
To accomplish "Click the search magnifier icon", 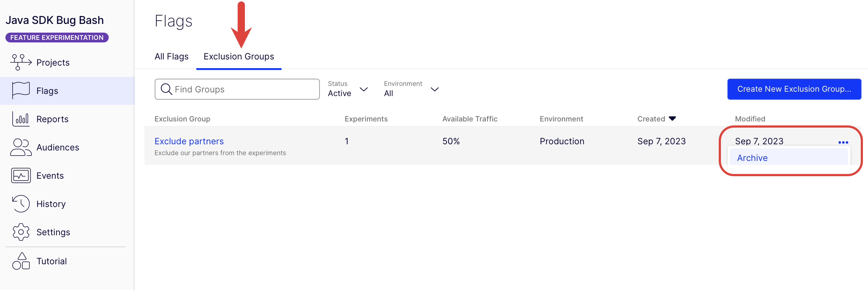I will [x=166, y=89].
